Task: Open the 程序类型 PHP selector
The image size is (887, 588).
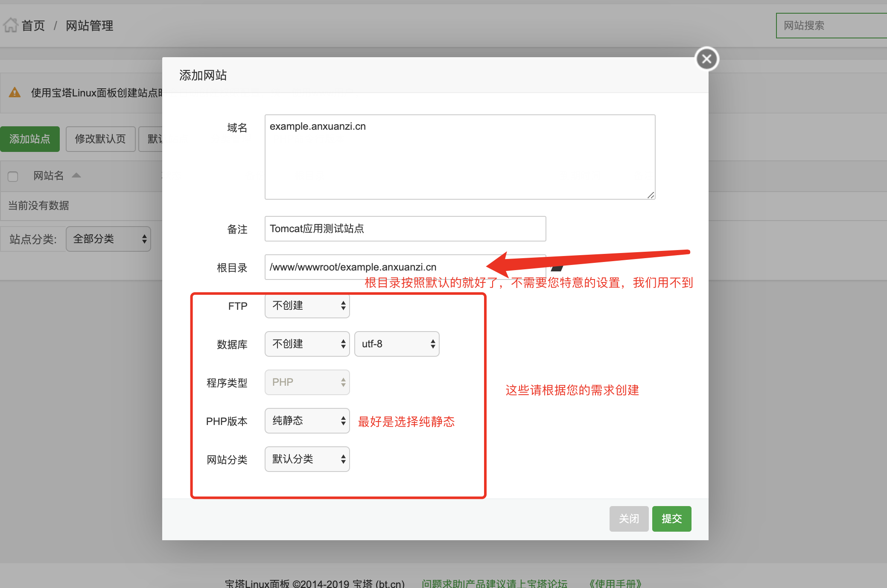Action: (306, 382)
